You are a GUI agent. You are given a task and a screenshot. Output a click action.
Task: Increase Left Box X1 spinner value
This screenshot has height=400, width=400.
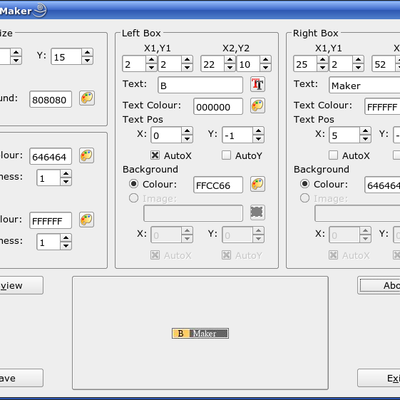pos(151,60)
